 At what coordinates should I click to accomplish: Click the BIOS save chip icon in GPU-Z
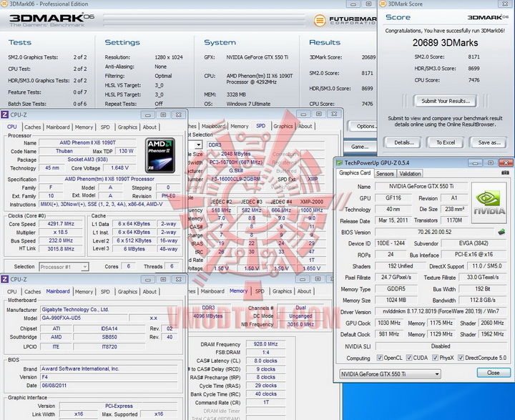pyautogui.click(x=502, y=232)
